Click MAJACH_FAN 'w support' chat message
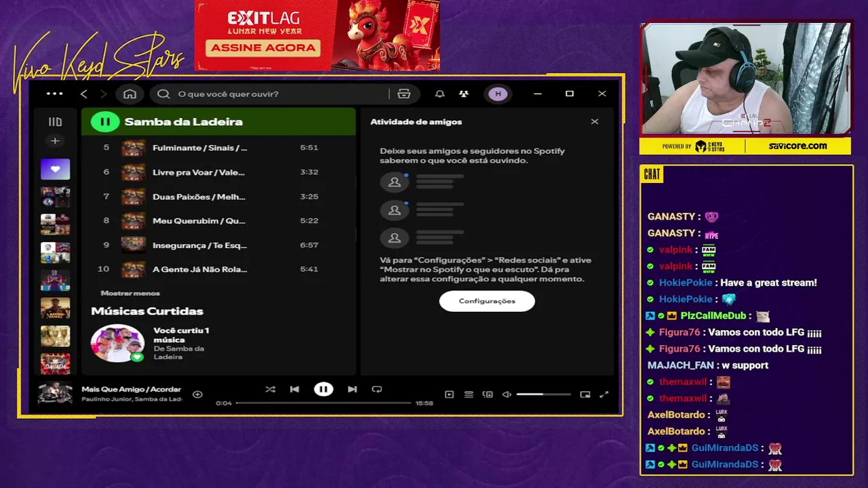This screenshot has height=488, width=868. pyautogui.click(x=745, y=365)
